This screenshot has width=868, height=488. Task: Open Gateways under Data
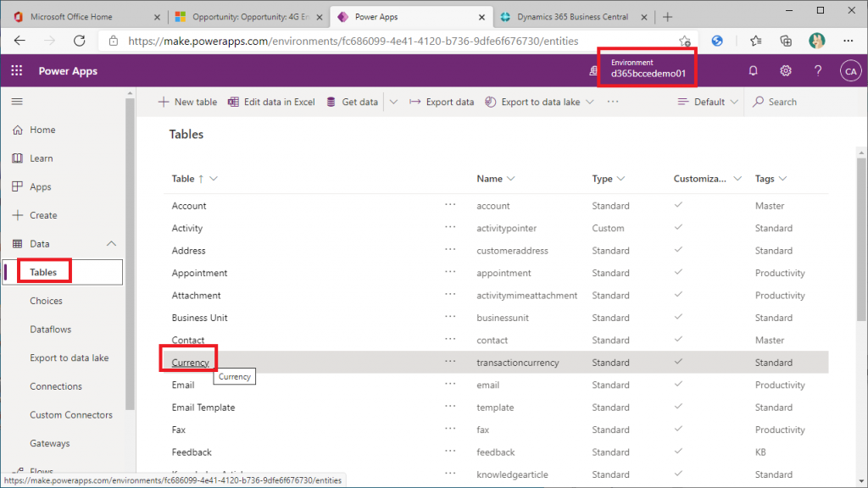tap(50, 443)
